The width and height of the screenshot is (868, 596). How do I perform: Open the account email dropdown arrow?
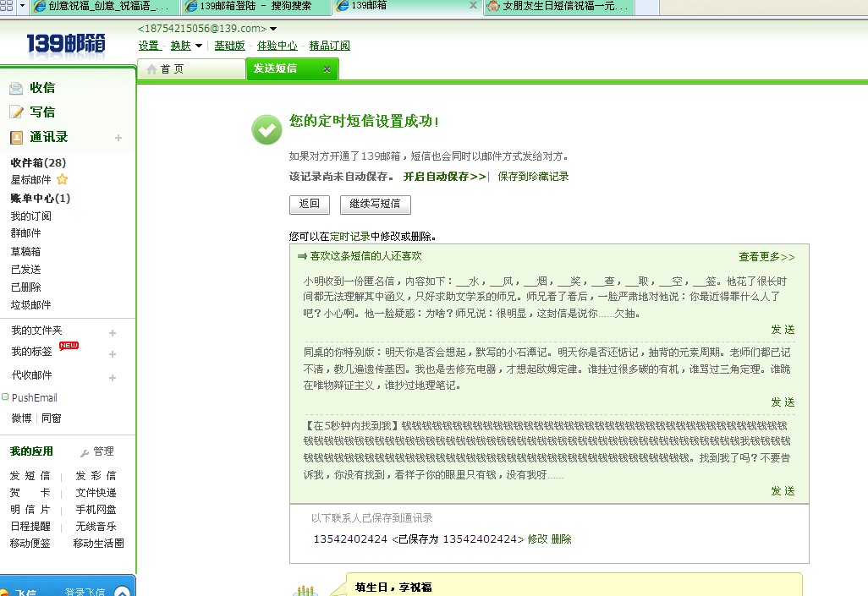click(x=273, y=29)
